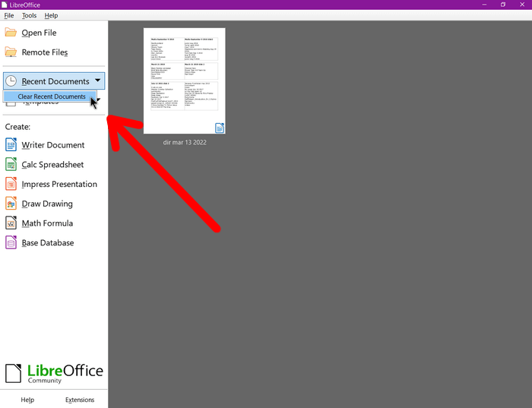Open the dir mar 13 2022 thumbnail

[184, 81]
